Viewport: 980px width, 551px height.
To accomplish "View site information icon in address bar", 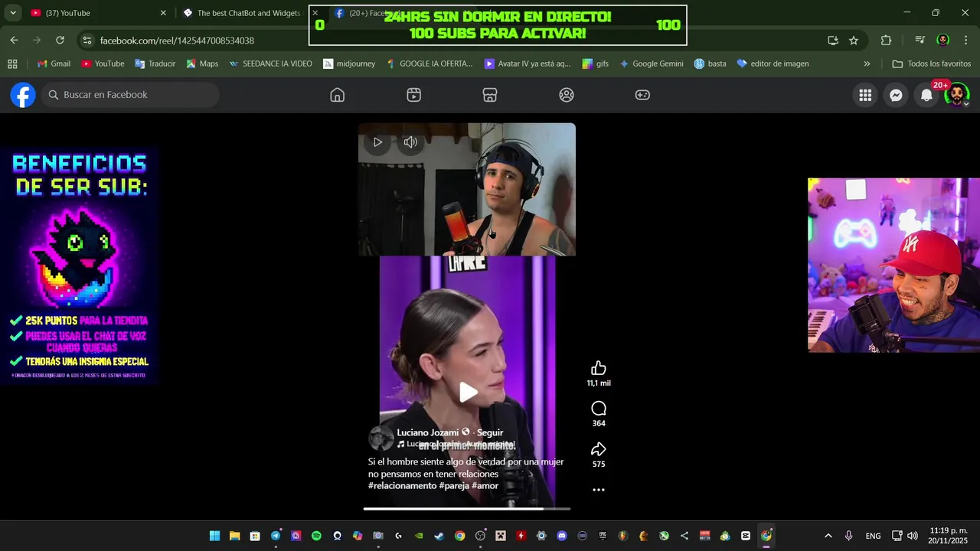I will pos(87,41).
